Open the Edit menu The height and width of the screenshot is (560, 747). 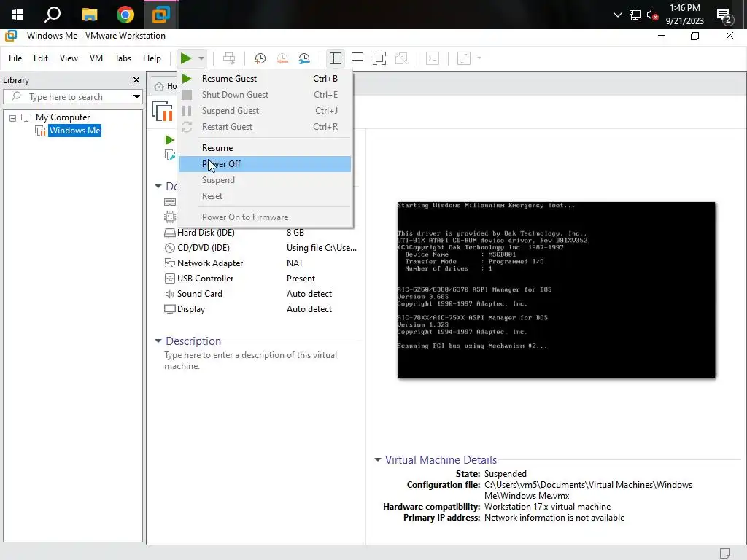41,58
